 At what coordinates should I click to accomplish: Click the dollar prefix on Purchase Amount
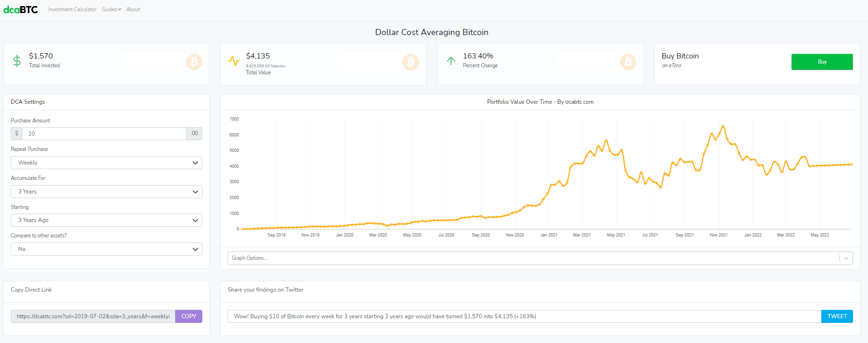click(17, 134)
